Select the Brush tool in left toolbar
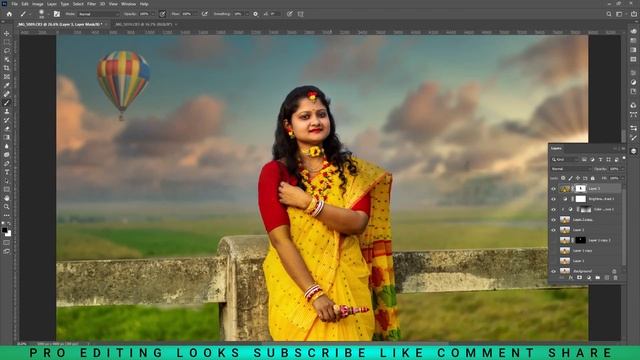 click(7, 103)
